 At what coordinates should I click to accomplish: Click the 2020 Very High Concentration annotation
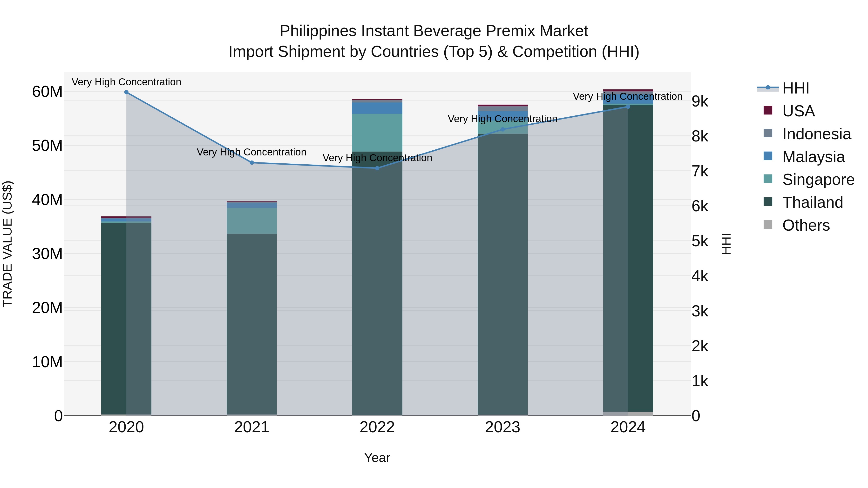coord(126,82)
